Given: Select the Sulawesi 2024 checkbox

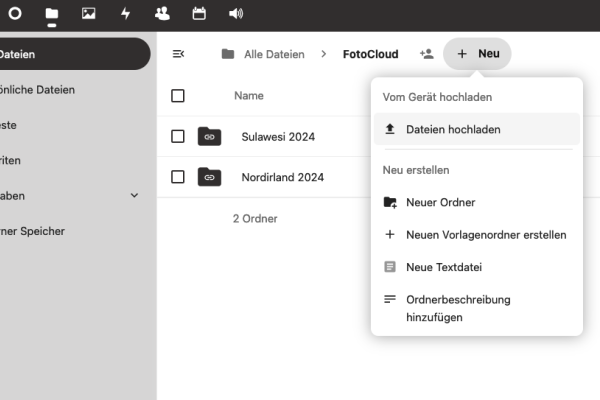Looking at the screenshot, I should [178, 136].
